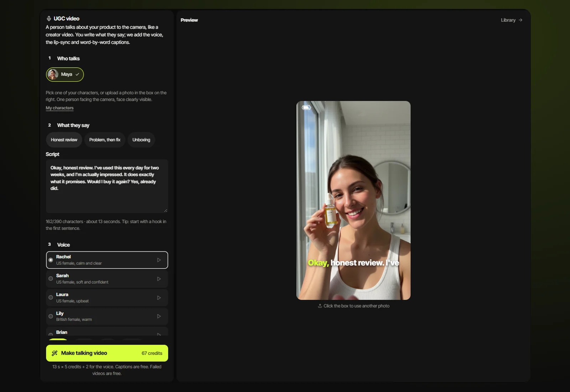Select the Lily voice radio button
Screen dimensions: 570x392
tap(51, 316)
